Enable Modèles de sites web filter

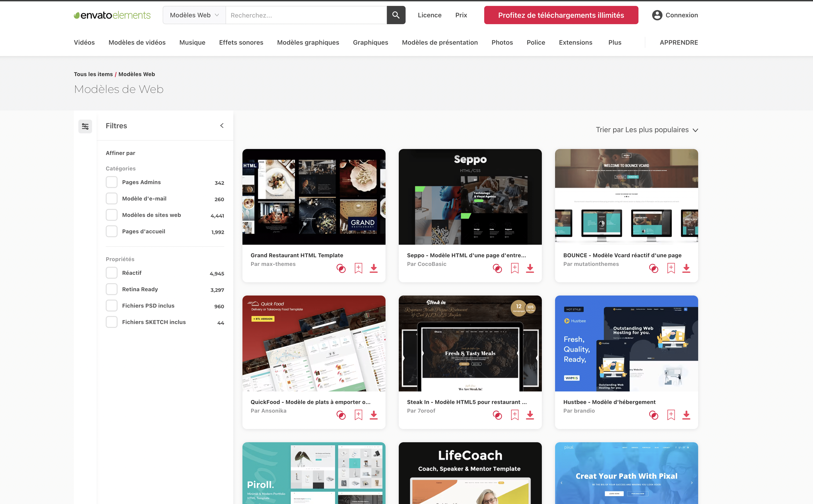(x=112, y=215)
